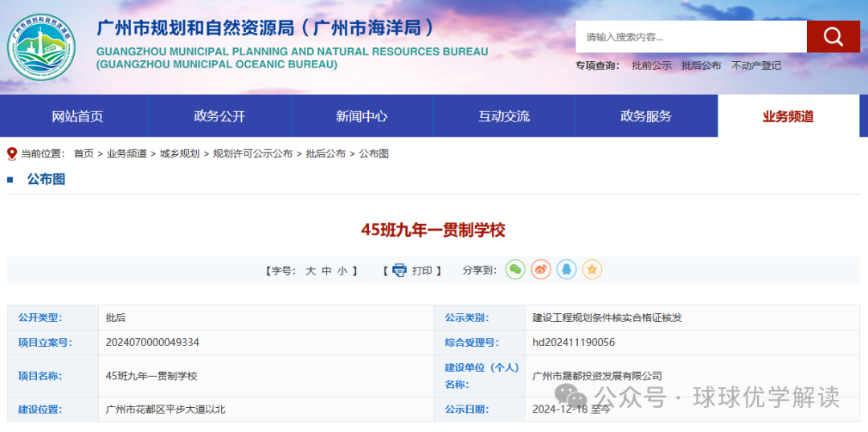This screenshot has height=432, width=868.
Task: Click the printer icon to print
Action: click(399, 271)
